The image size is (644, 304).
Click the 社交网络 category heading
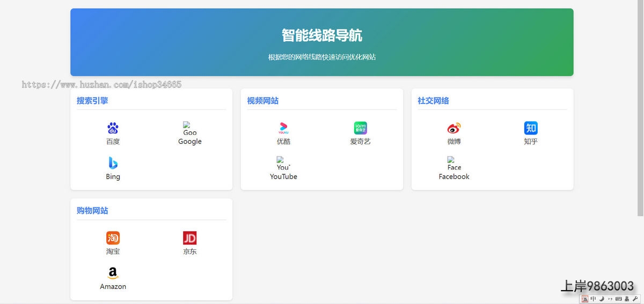pos(434,101)
